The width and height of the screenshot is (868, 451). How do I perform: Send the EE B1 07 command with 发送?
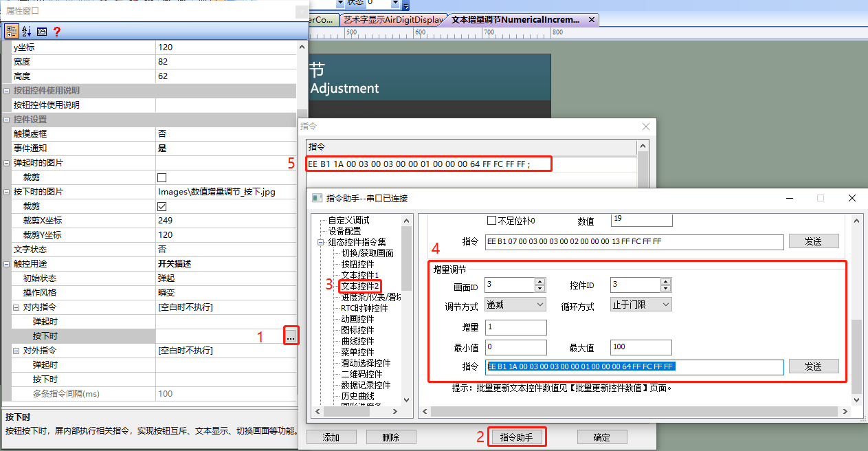point(814,241)
